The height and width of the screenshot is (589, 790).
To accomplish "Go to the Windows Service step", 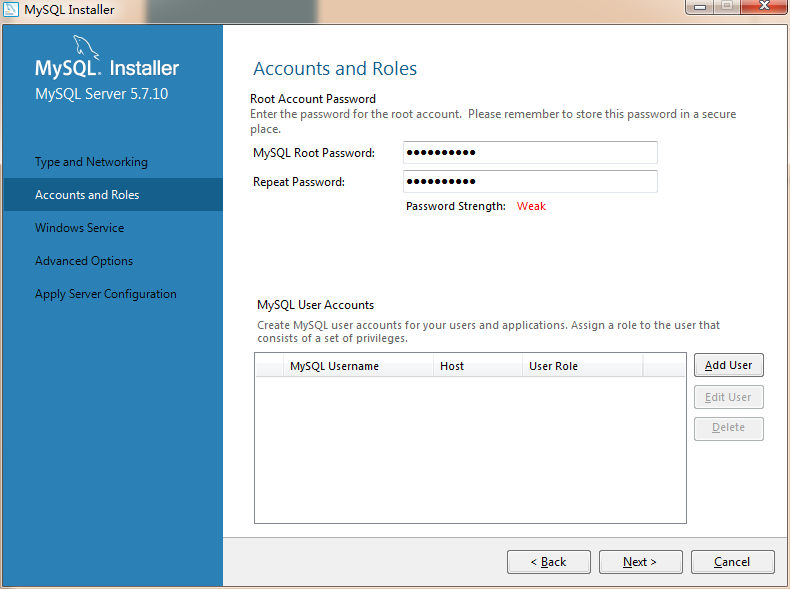I will pos(80,228).
